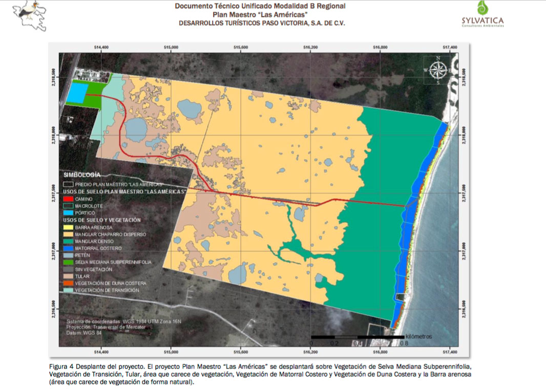The height and width of the screenshot is (392, 546).
Task: Click the Macrolote outline symbol in legend
Action: click(x=68, y=206)
